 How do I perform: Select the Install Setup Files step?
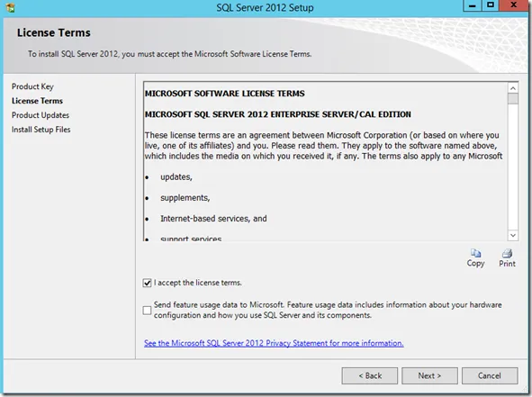pos(41,130)
